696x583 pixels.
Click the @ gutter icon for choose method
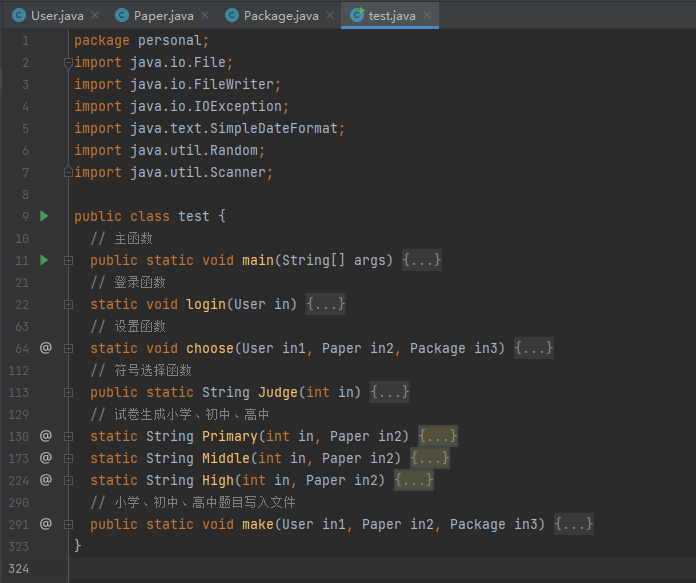point(45,348)
